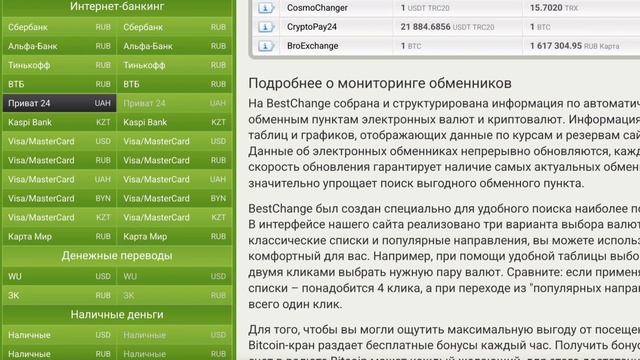Image resolution: width=640 pixels, height=360 pixels.
Task: Select Kaspi Bank KZT in the left column
Action: [60, 122]
